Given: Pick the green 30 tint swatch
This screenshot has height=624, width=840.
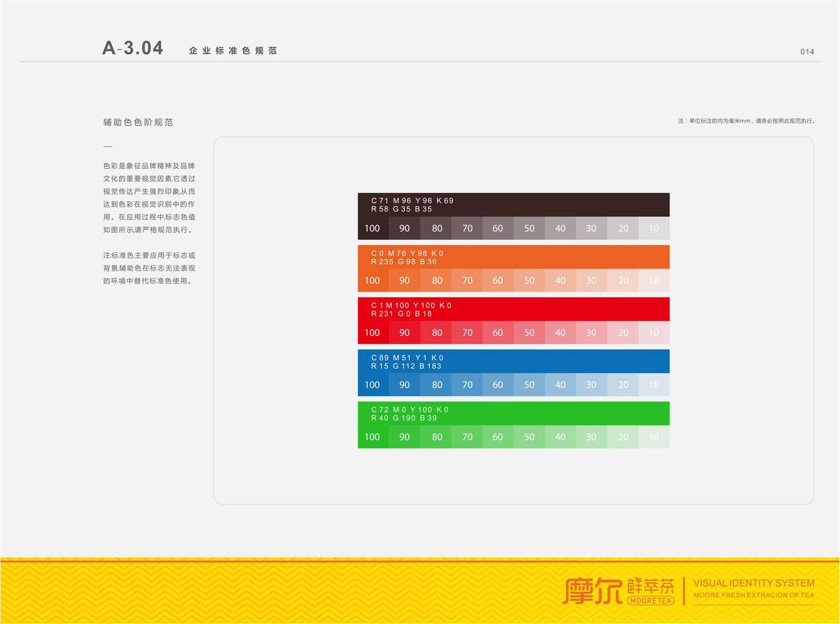Looking at the screenshot, I should [592, 437].
